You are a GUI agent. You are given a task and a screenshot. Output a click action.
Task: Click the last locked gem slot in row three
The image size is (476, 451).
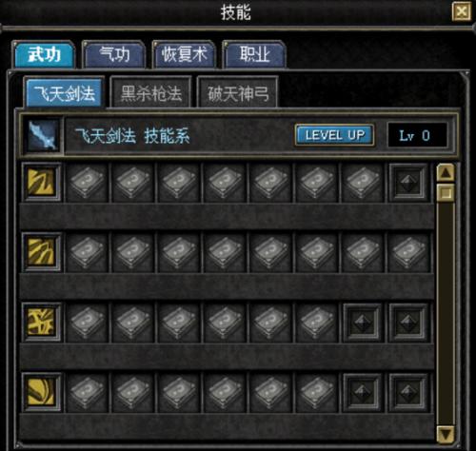click(x=408, y=323)
